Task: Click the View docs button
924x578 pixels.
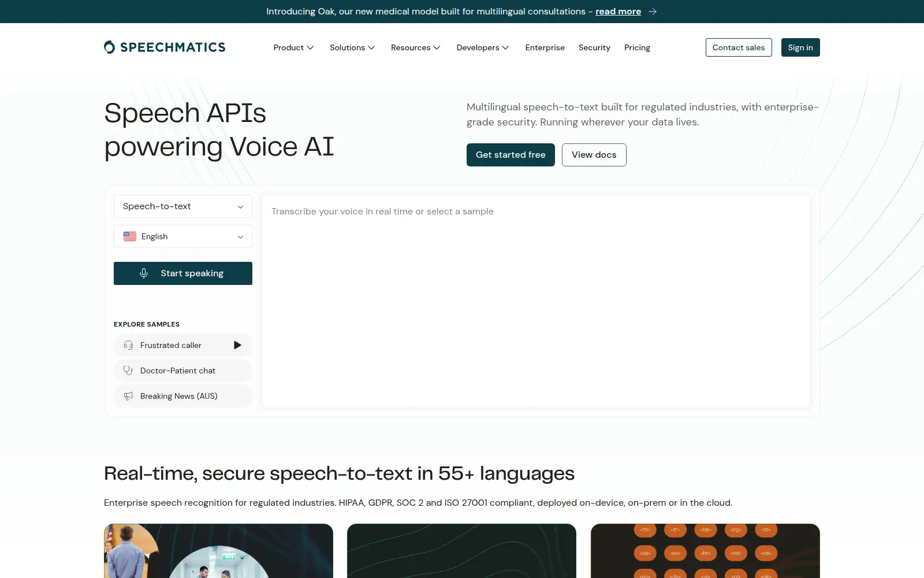Action: click(594, 155)
